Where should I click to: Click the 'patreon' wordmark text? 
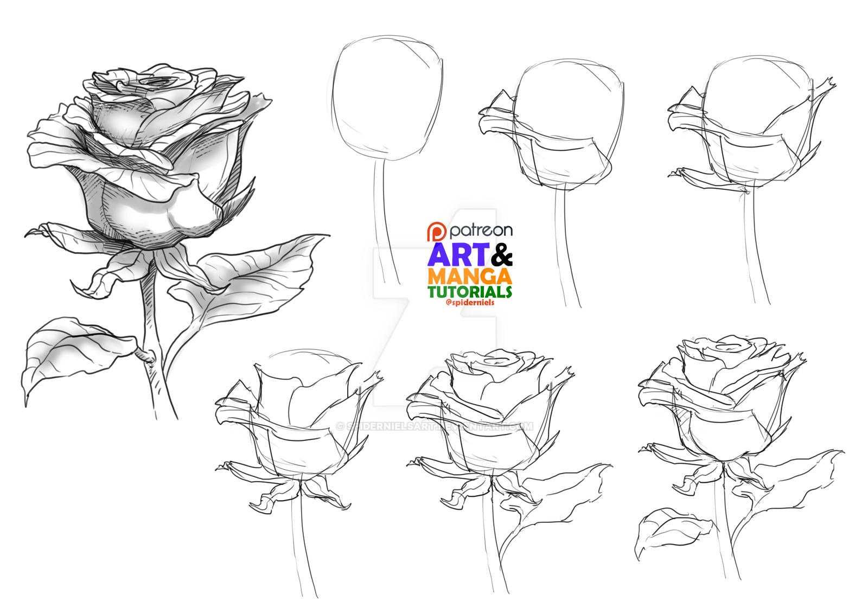481,231
